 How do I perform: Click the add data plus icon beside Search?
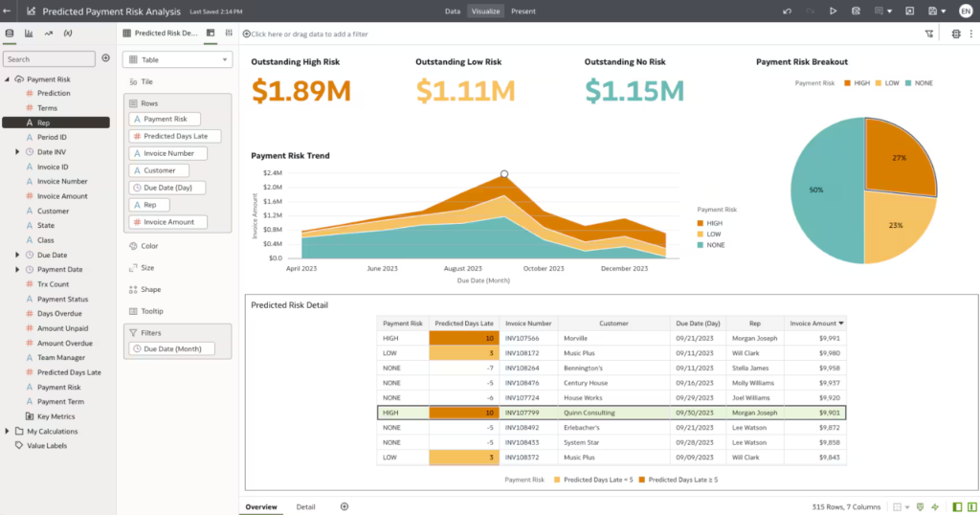point(105,58)
